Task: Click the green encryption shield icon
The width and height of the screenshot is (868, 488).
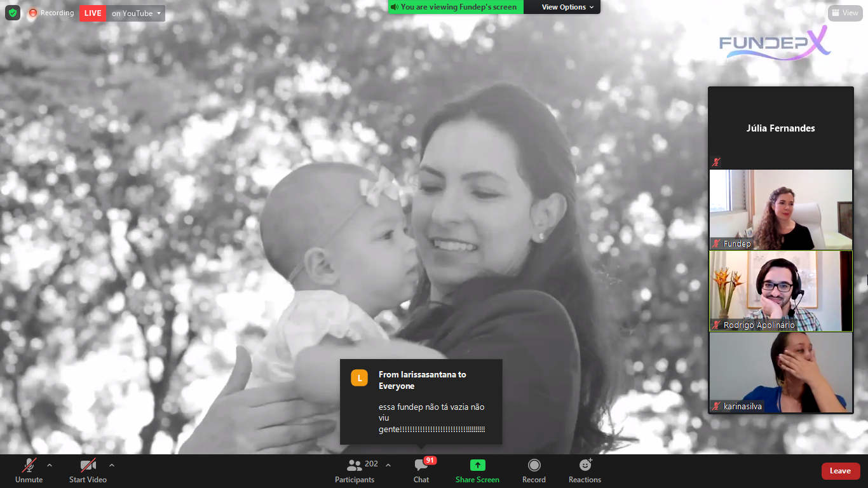Action: (x=13, y=13)
